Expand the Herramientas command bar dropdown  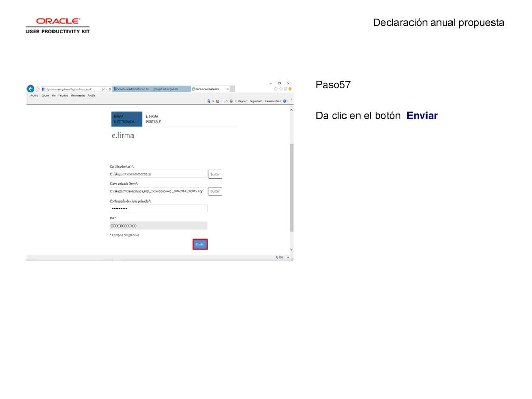(273, 101)
